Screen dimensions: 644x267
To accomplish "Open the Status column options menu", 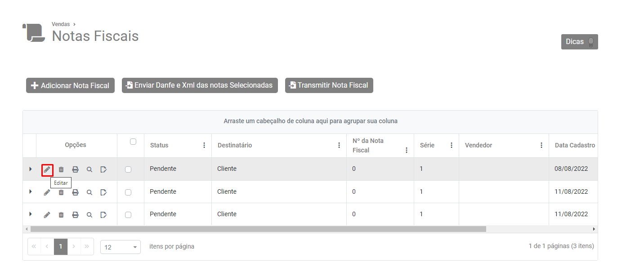I will tap(204, 145).
